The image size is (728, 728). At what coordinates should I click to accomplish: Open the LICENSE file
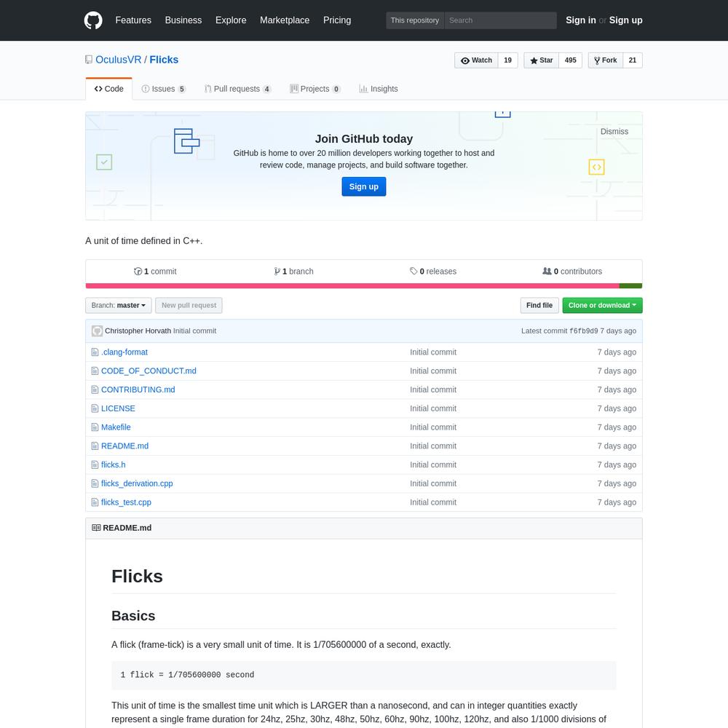(x=118, y=408)
